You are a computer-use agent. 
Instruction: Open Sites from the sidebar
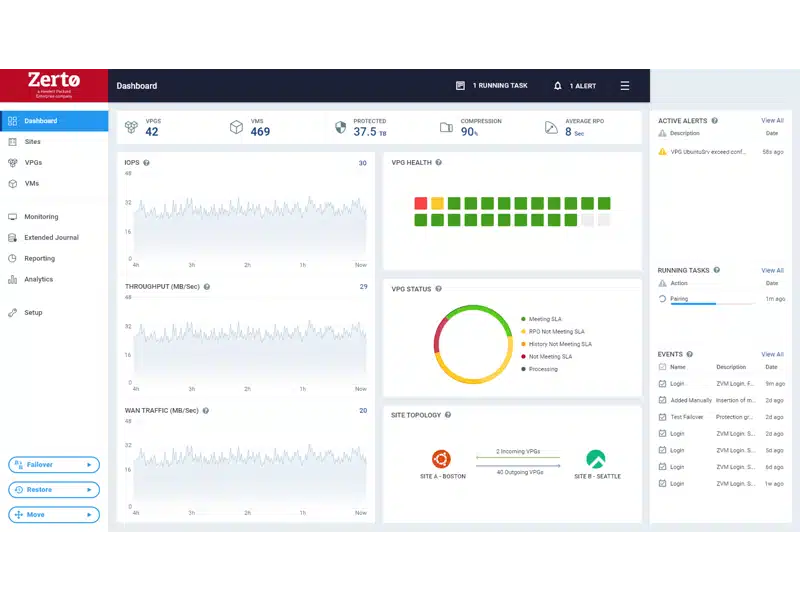[x=33, y=142]
